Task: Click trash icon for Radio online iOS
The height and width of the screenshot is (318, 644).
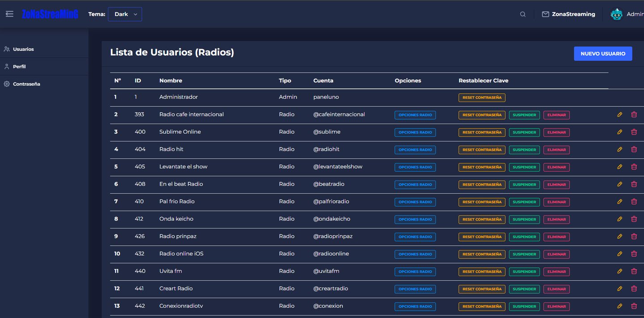Action: [x=634, y=254]
